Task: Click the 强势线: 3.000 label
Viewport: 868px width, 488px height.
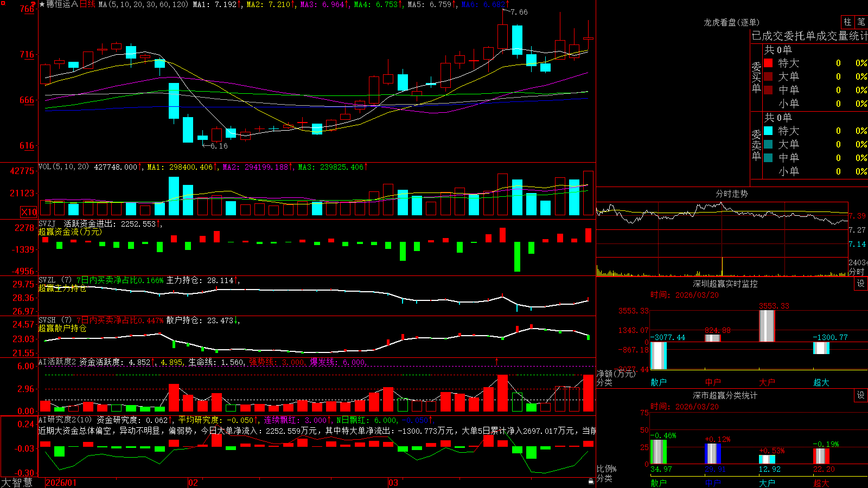Action: [277, 362]
